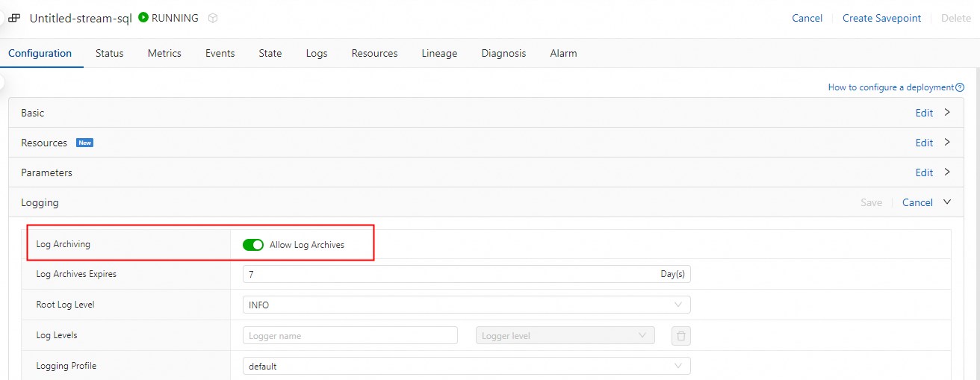Switch to the Configuration tab
The width and height of the screenshot is (980, 380).
pos(40,54)
